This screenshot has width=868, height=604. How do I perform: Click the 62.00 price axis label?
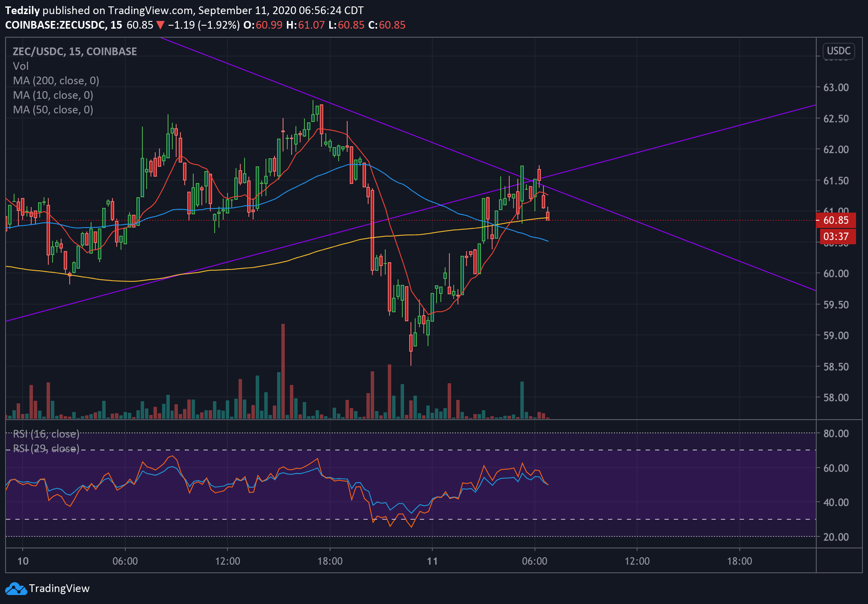(836, 150)
